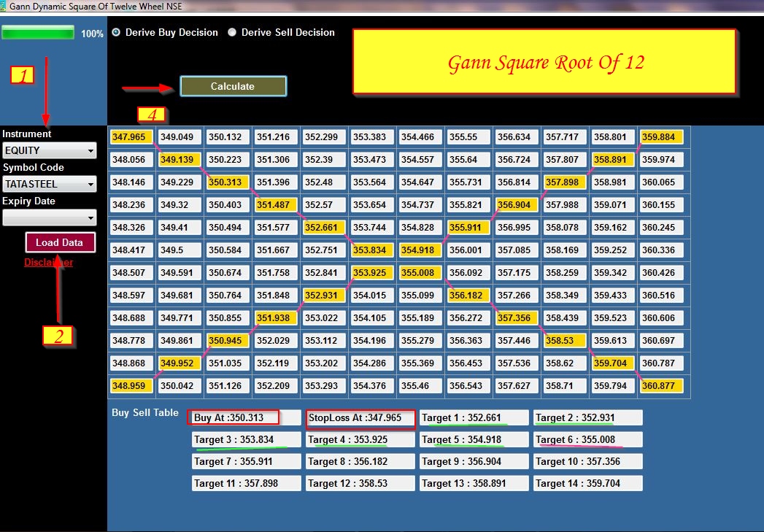This screenshot has height=532, width=764.
Task: Select Derive Buy Decision option
Action: (115, 32)
